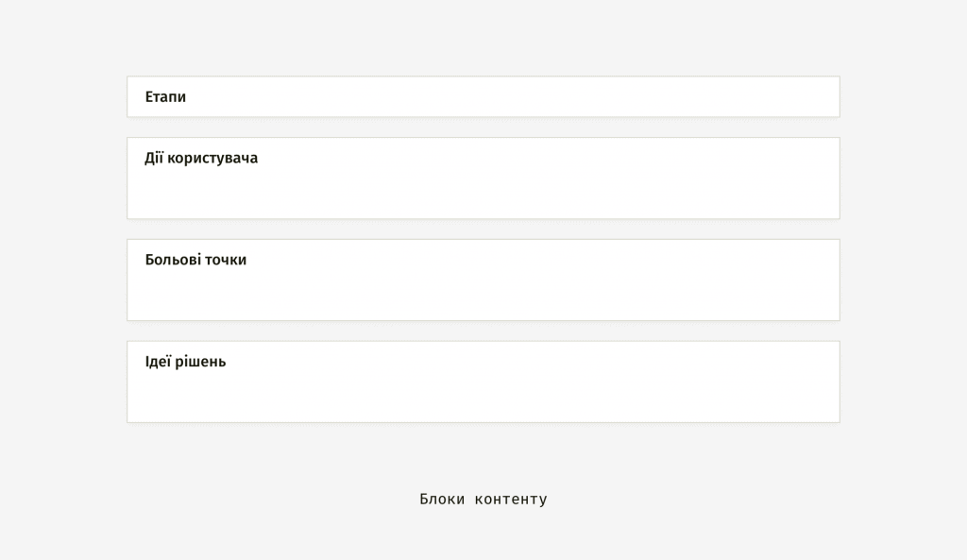
Task: Click the empty area under Ідеї рішень heading
Action: pyautogui.click(x=483, y=396)
